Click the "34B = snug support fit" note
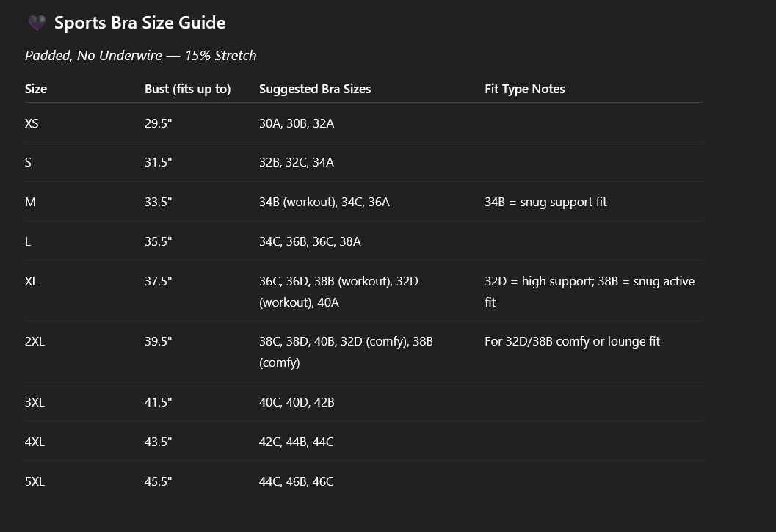The width and height of the screenshot is (776, 532). pyautogui.click(x=545, y=202)
